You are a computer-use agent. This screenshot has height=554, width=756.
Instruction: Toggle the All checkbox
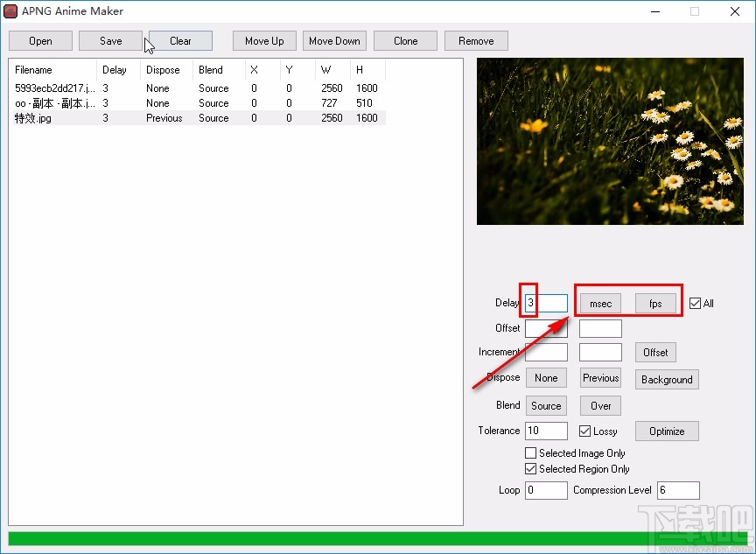pos(695,304)
